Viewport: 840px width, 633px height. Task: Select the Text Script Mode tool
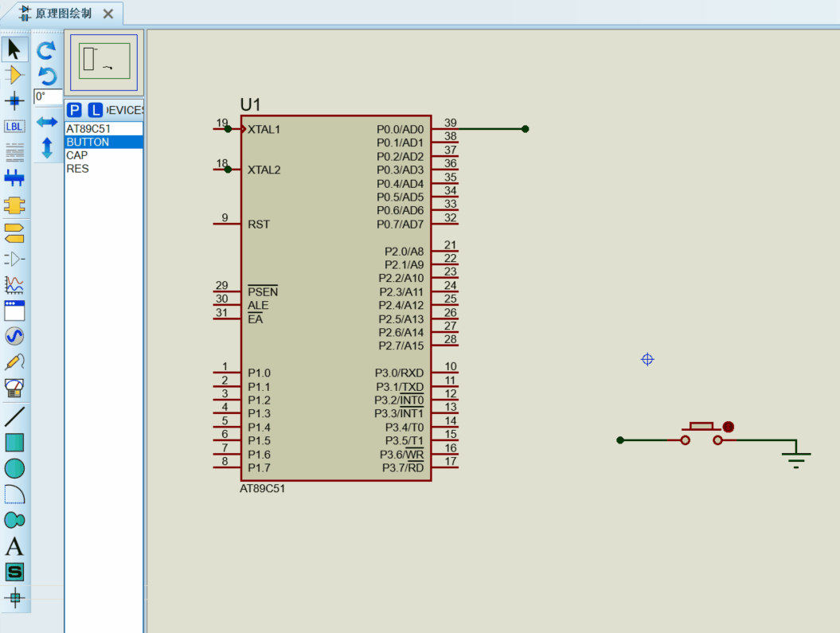pyautogui.click(x=14, y=152)
